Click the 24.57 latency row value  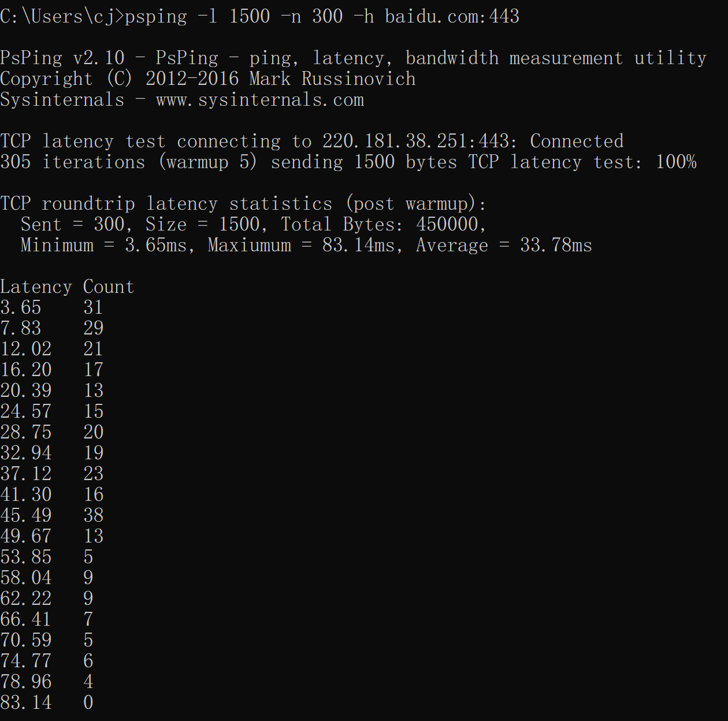coord(26,411)
